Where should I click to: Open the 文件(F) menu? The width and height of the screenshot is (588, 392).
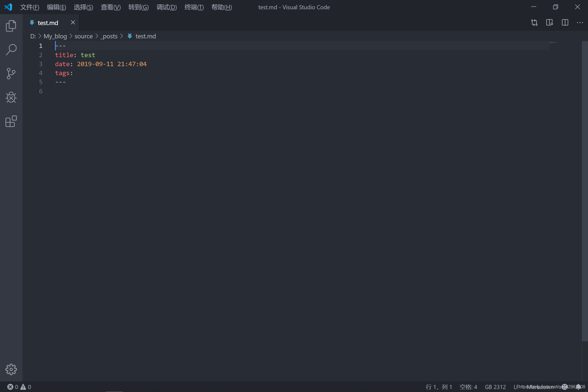point(30,7)
